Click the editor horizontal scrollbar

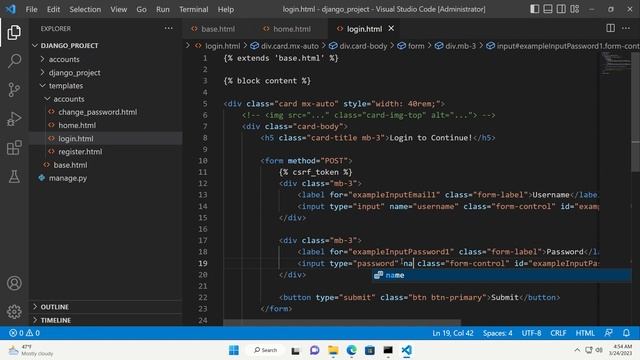(342, 322)
